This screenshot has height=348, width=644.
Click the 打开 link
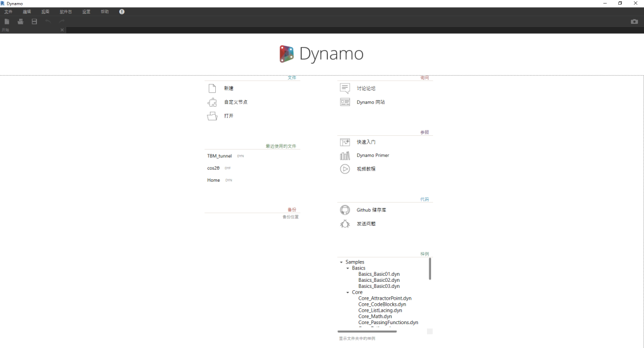(229, 116)
